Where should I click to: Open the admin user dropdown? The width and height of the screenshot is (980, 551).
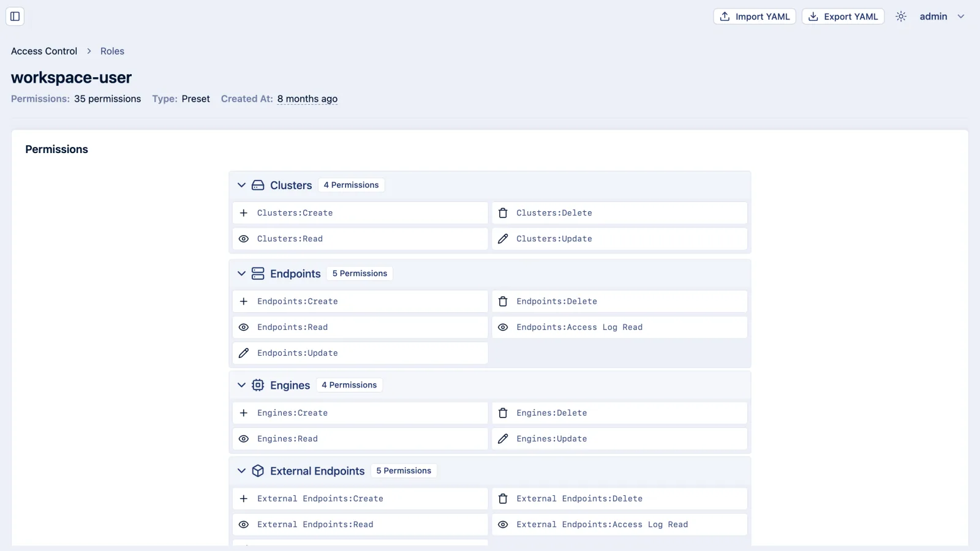tap(942, 17)
